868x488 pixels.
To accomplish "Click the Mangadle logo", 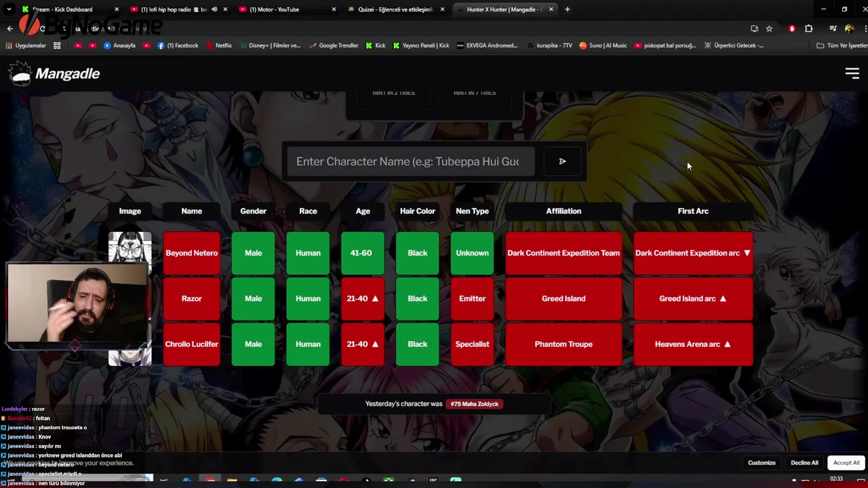I will click(x=54, y=73).
